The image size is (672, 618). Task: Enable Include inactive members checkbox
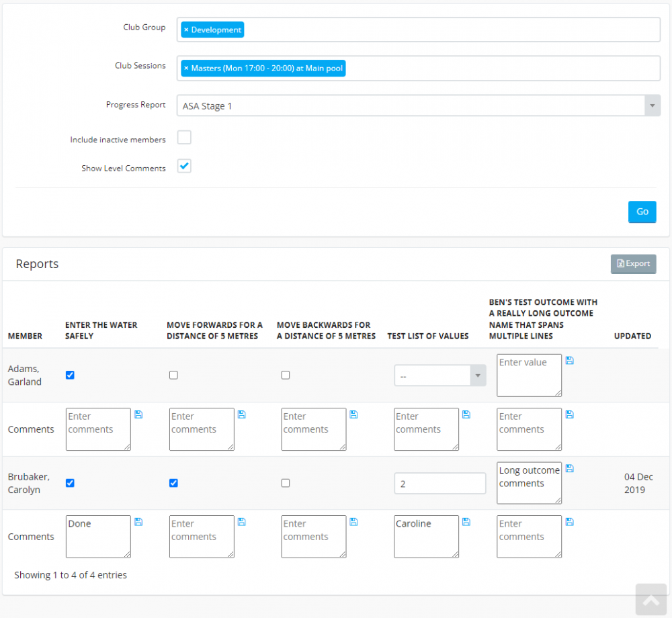(x=184, y=138)
